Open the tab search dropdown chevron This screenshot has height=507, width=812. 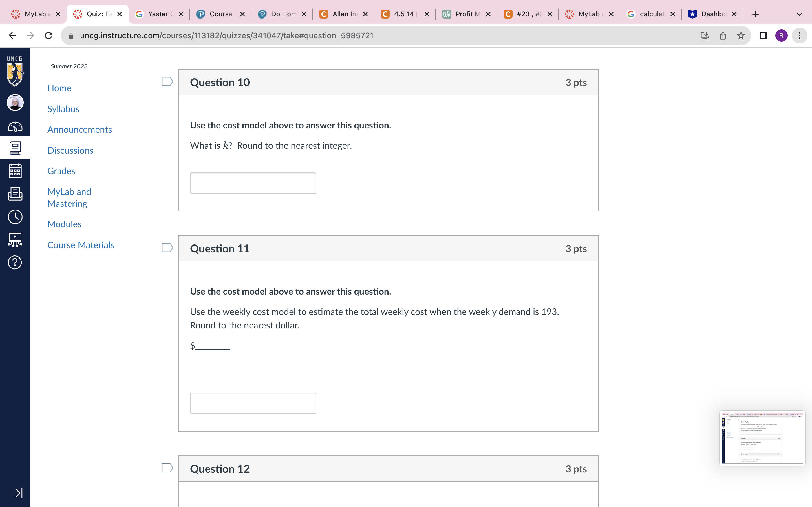(799, 14)
